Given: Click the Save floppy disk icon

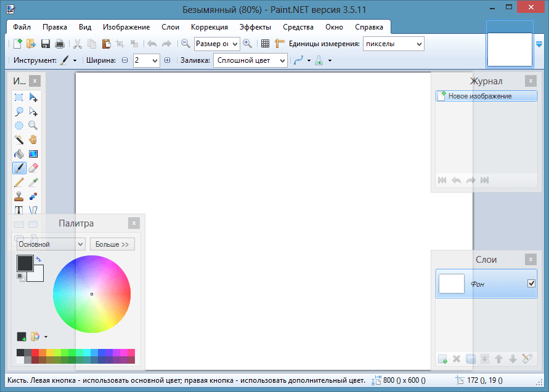Looking at the screenshot, I should click(x=46, y=44).
